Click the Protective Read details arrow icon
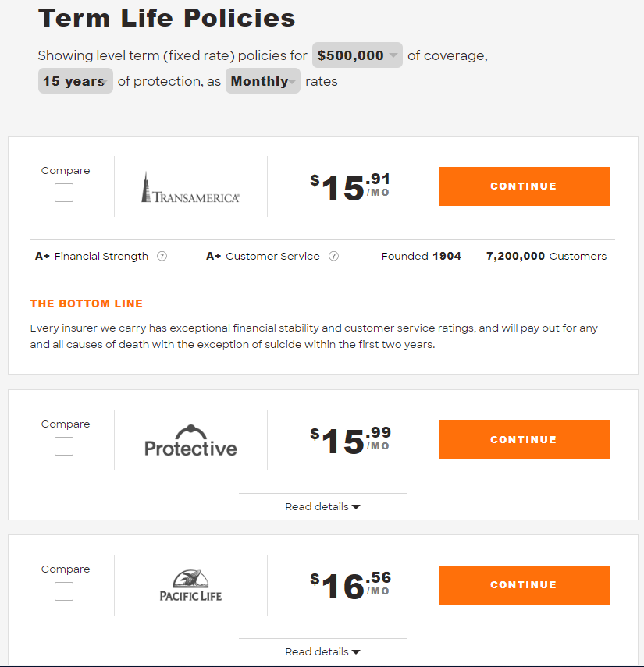This screenshot has height=667, width=644. [x=356, y=507]
